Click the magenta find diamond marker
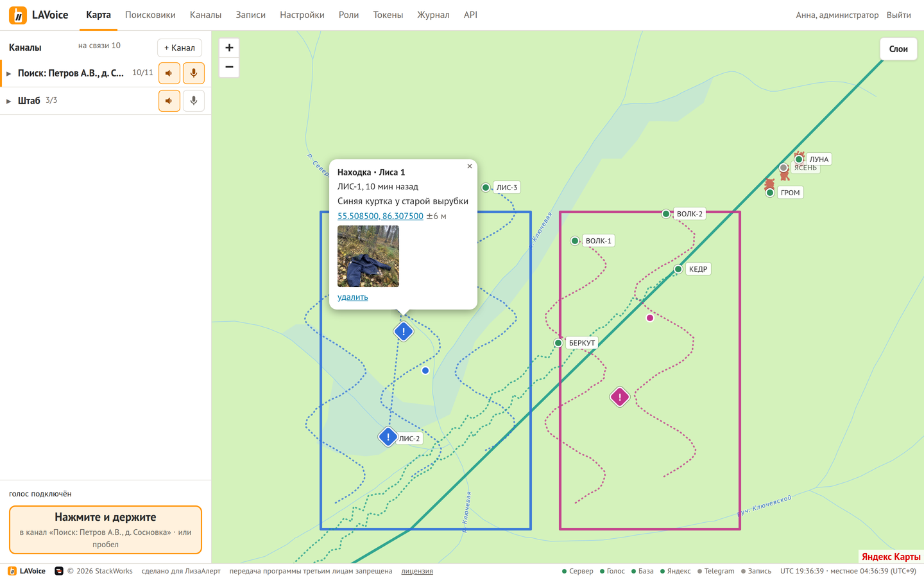This screenshot has width=924, height=578. (619, 397)
